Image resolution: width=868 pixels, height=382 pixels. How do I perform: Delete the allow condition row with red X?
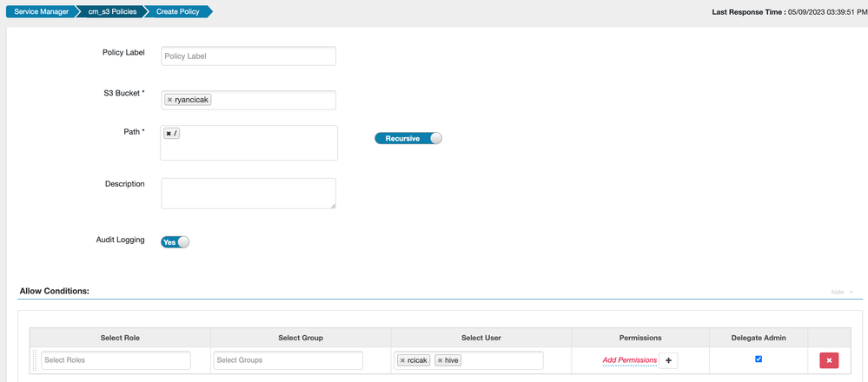829,360
